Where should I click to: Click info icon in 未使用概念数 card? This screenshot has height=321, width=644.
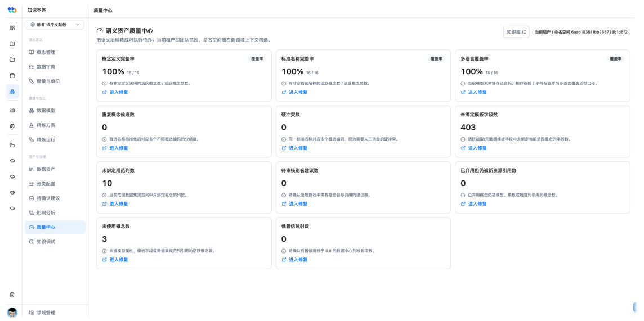[x=104, y=251]
